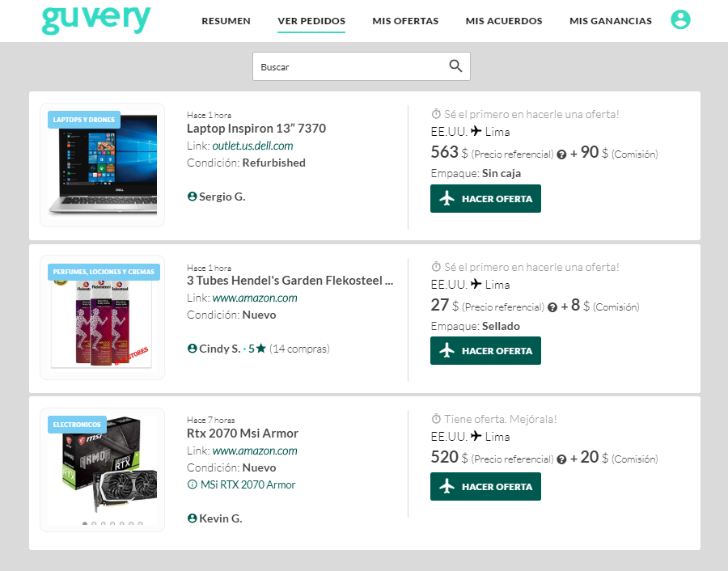The image size is (728, 571).
Task: Click '3 Tubes Hendel's Garden Flekosteel' title
Action: (290, 281)
